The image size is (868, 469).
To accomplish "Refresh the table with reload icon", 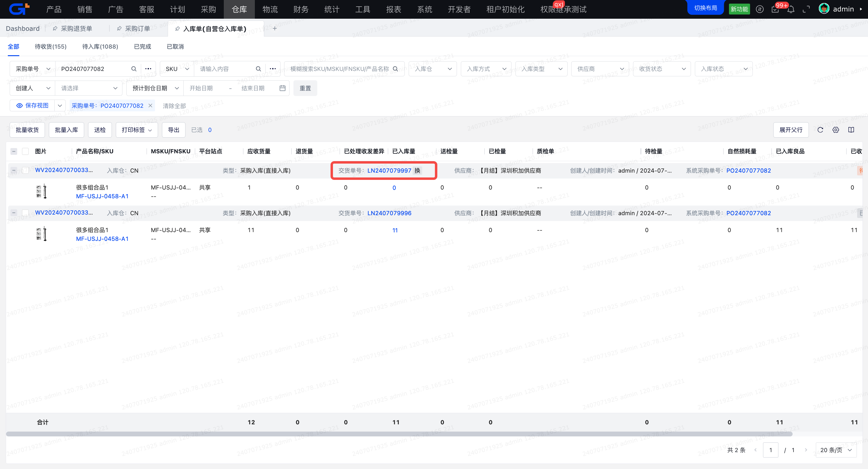I will (820, 130).
